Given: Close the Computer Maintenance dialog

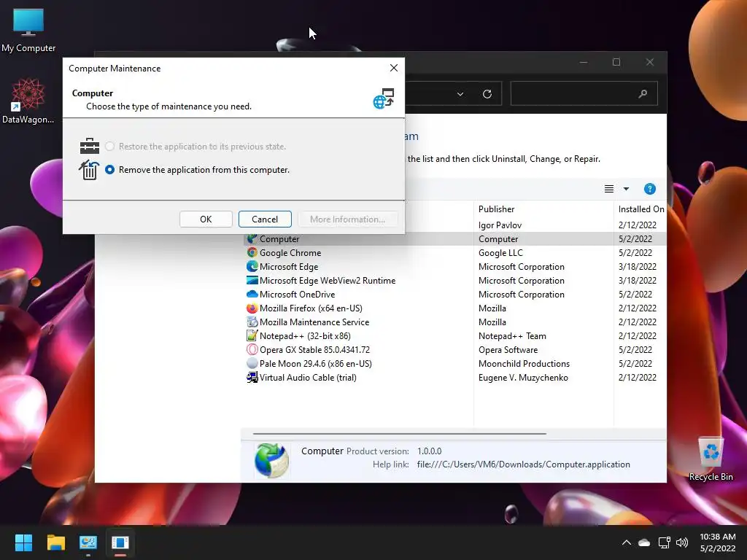Looking at the screenshot, I should (393, 68).
